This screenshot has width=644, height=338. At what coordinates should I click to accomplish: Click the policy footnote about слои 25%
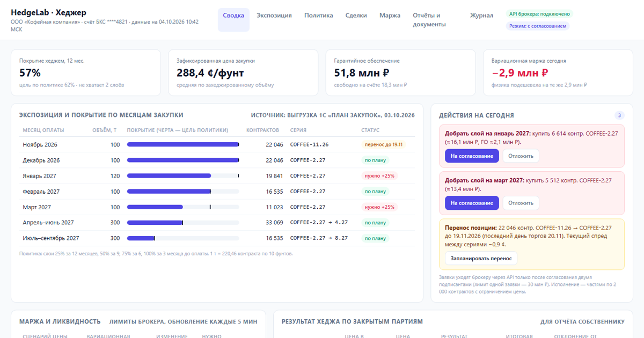156,253
